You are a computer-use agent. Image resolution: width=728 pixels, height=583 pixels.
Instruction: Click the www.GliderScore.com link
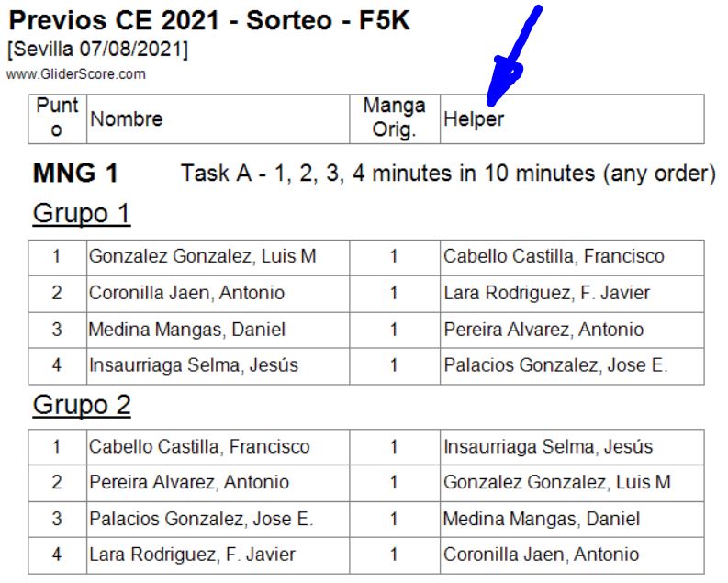tap(75, 74)
